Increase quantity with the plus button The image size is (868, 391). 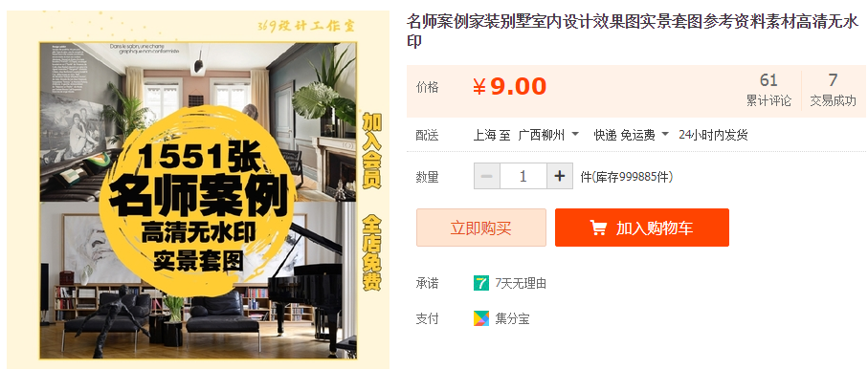(x=560, y=177)
